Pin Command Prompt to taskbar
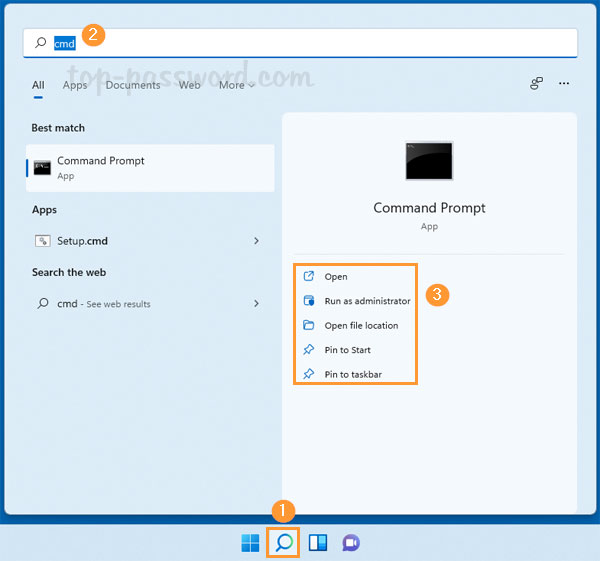The height and width of the screenshot is (561, 600). click(x=353, y=374)
